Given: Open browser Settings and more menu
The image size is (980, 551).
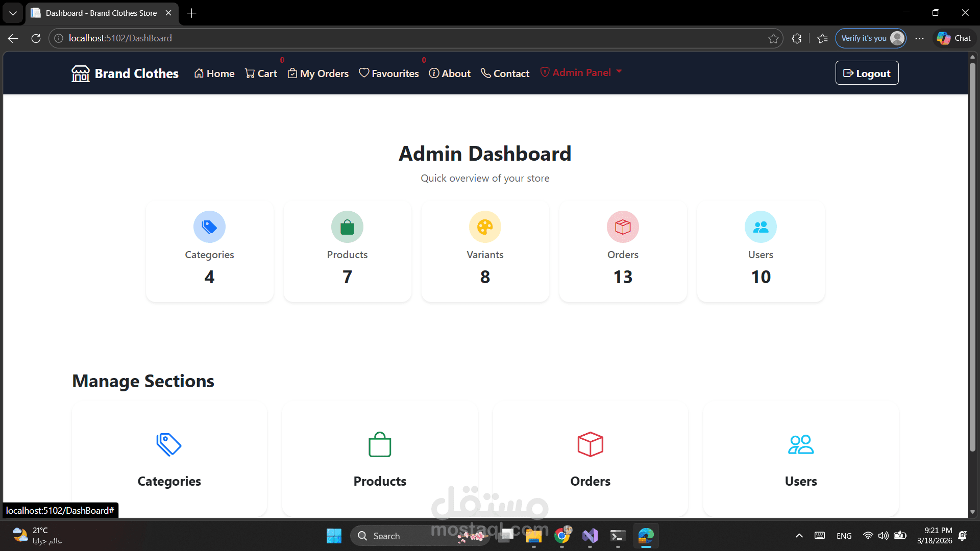Looking at the screenshot, I should [x=919, y=38].
